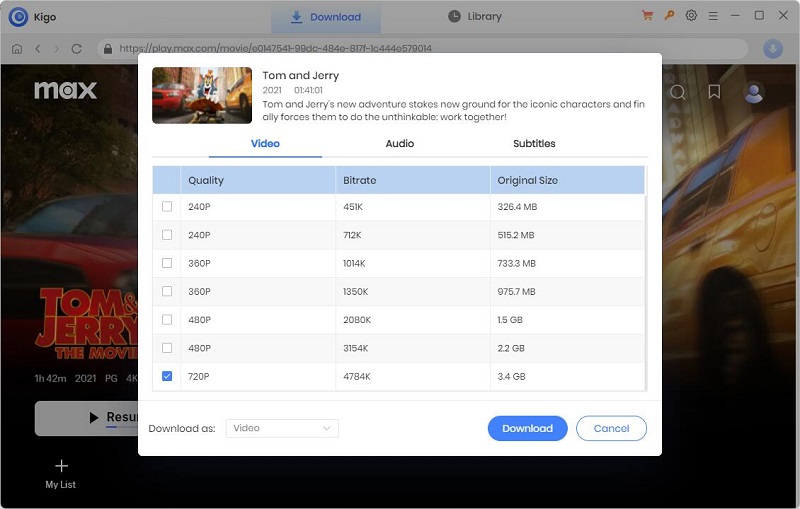Check the 240P 451K quality row

[167, 207]
